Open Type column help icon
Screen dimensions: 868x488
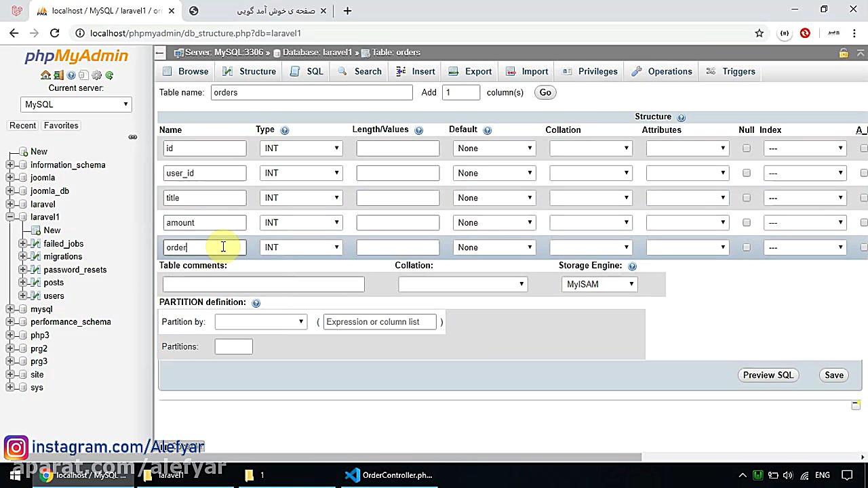285,130
